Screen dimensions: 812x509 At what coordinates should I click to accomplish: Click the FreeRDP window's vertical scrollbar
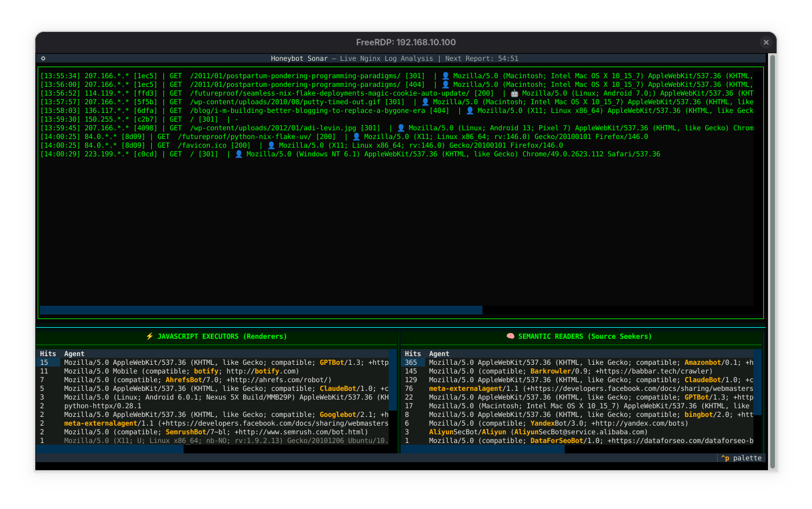click(x=772, y=261)
